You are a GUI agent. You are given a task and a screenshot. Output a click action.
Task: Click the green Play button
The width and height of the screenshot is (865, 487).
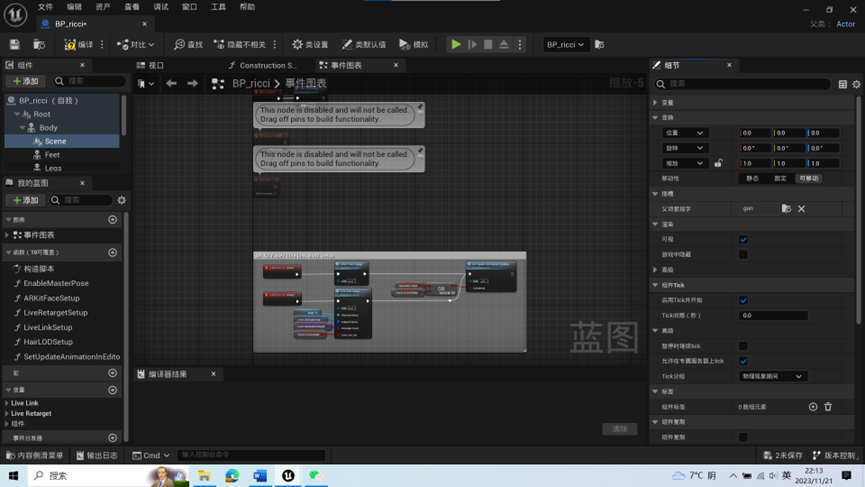pos(456,45)
